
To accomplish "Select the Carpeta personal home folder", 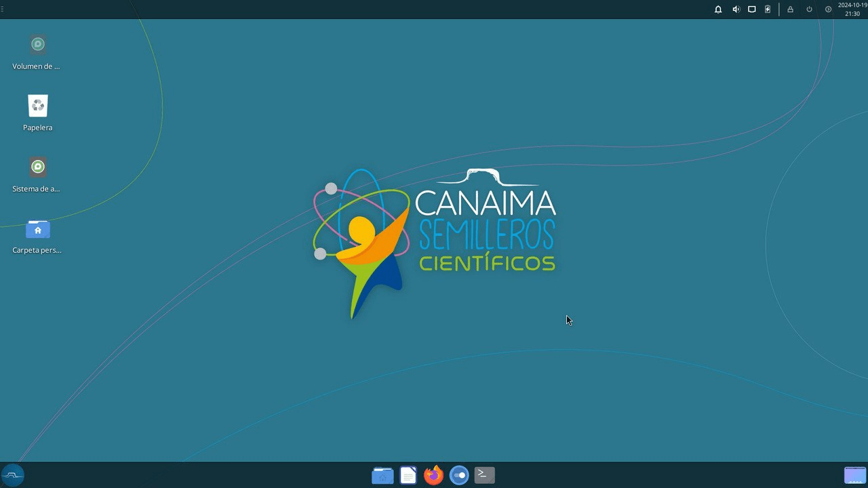I will (x=37, y=237).
